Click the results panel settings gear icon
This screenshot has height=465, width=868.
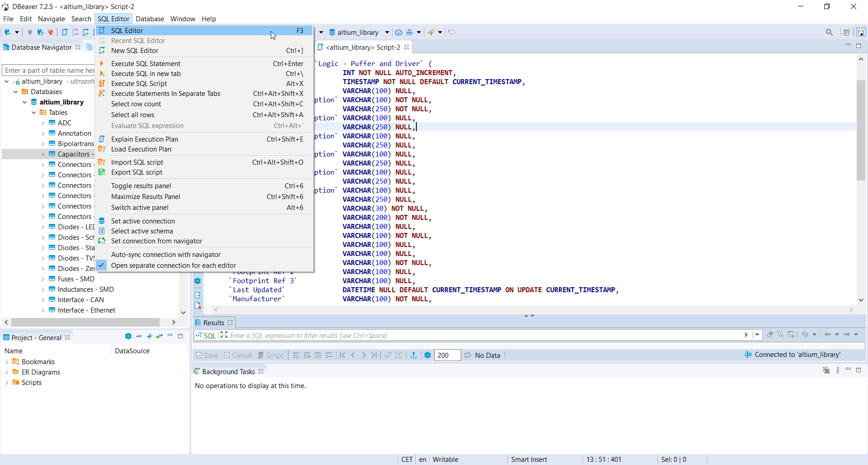[x=428, y=355]
